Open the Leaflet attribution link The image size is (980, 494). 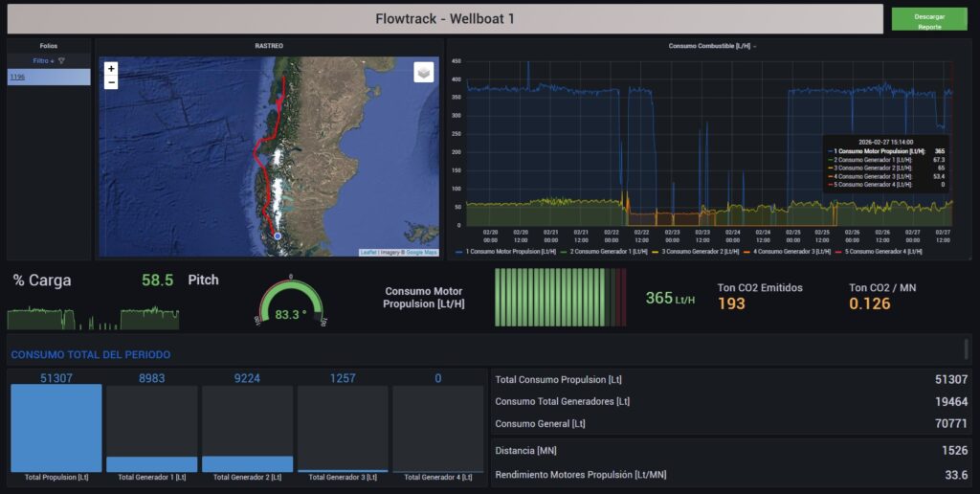367,253
